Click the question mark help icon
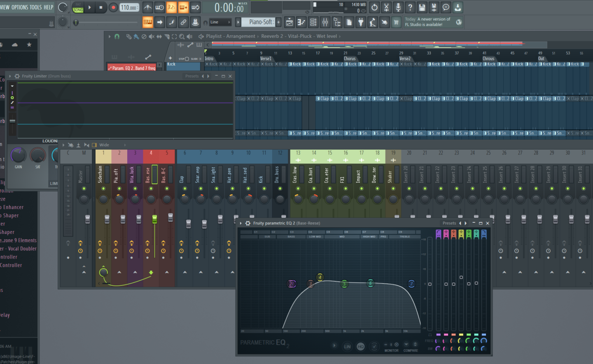 coord(410,7)
